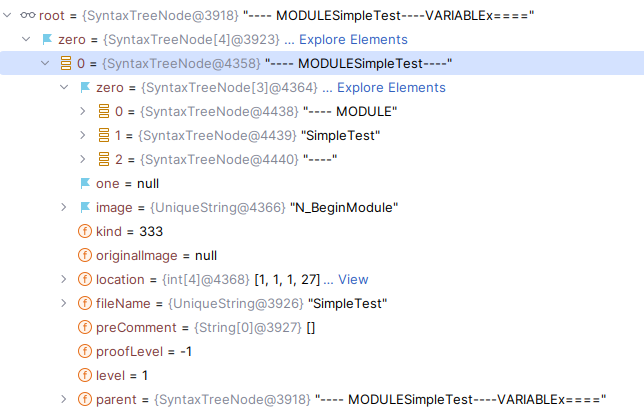The width and height of the screenshot is (644, 412).
Task: Click the flag icon next to one = null
Action: coord(85,183)
